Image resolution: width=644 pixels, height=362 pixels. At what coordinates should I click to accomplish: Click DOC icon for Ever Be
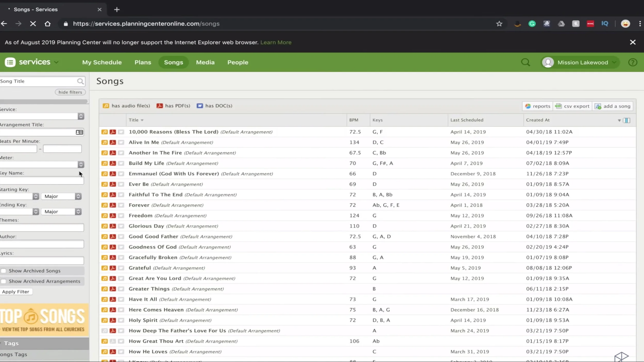click(x=121, y=184)
